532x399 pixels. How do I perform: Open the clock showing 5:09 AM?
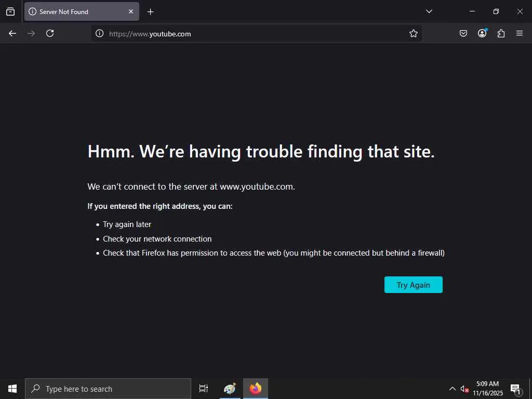coord(487,389)
